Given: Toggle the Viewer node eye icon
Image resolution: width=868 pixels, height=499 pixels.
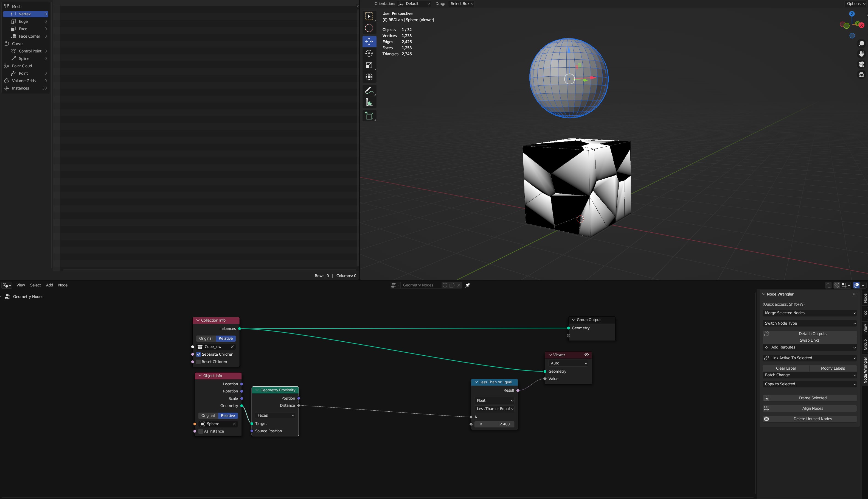Looking at the screenshot, I should pos(586,355).
